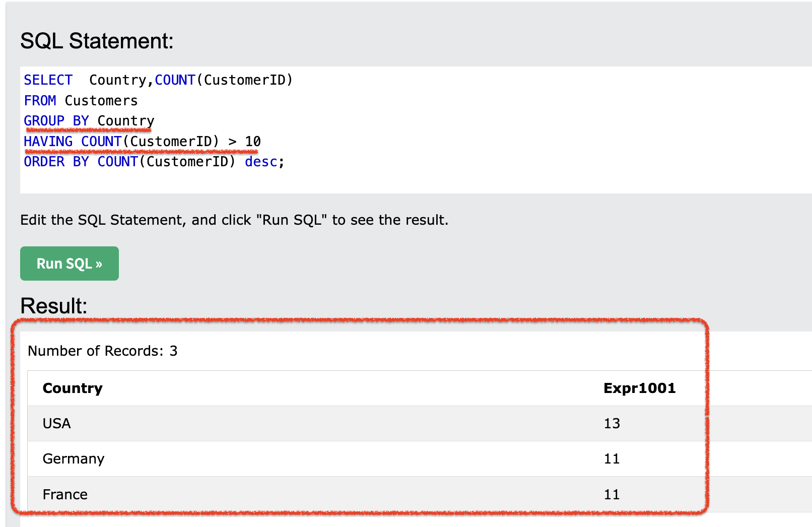Click the number 10 in HAVING clause
Viewport: 812px width, 527px height.
(252, 142)
